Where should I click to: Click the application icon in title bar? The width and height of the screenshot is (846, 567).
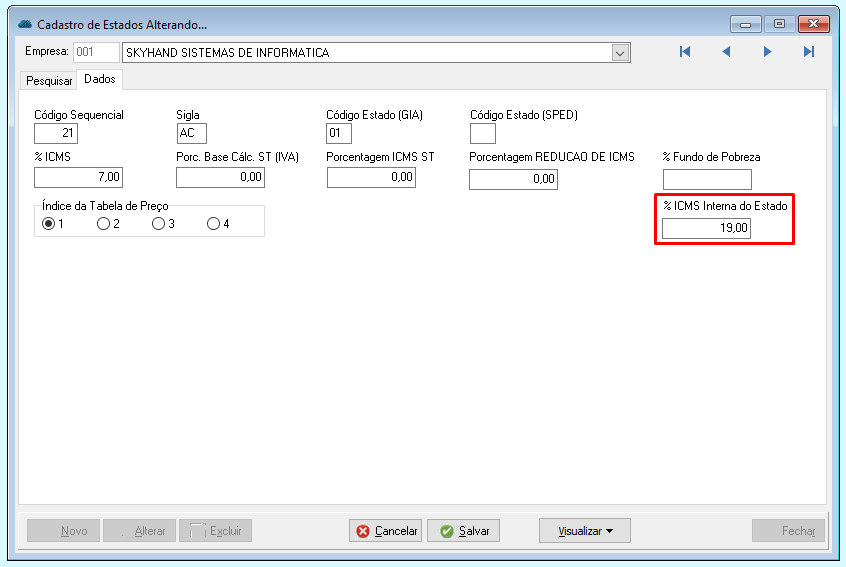point(25,23)
